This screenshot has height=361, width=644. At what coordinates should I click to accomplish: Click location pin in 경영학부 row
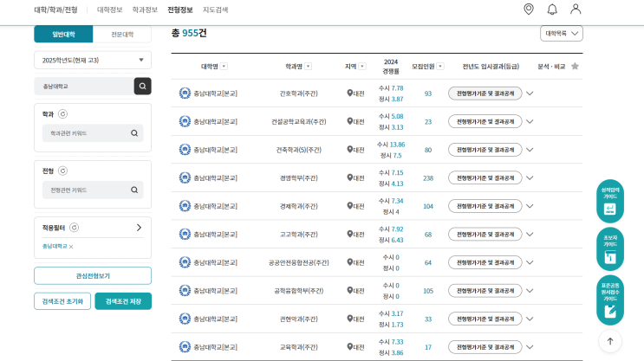coord(350,177)
